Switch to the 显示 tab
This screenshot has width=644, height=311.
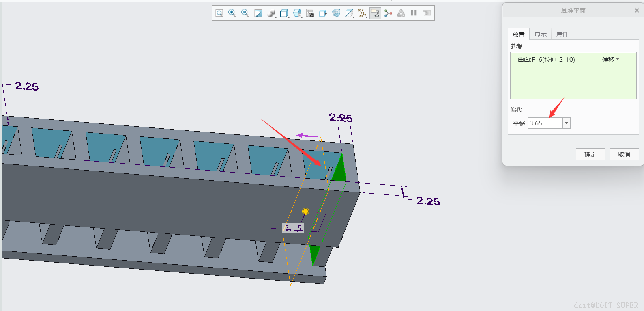pyautogui.click(x=541, y=34)
